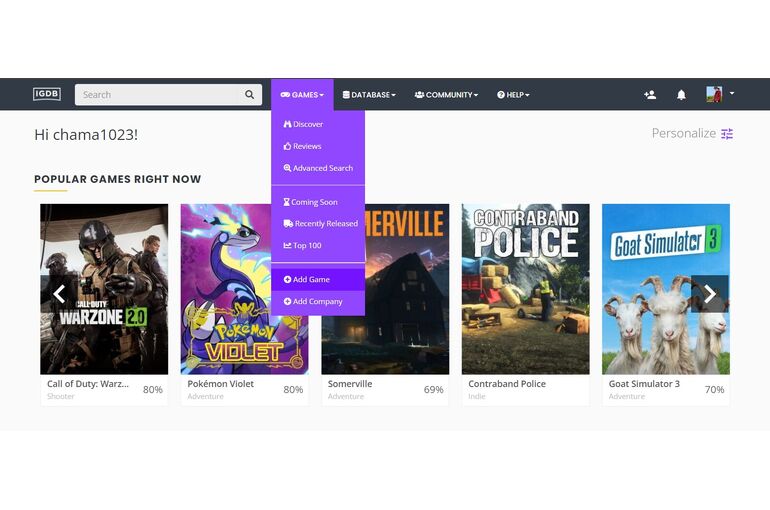Viewport: 770px width, 510px height.
Task: Open the Help dropdown menu
Action: (x=513, y=95)
